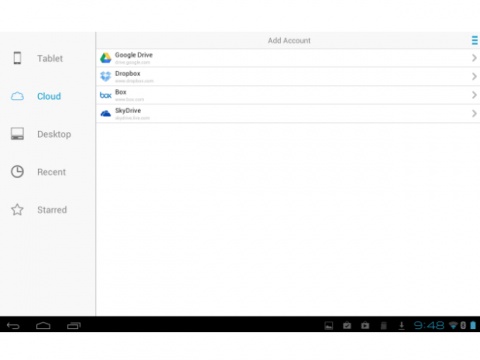Screen dimensions: 480x360
Task: Expand the Dropbox row chevron
Action: [474, 77]
